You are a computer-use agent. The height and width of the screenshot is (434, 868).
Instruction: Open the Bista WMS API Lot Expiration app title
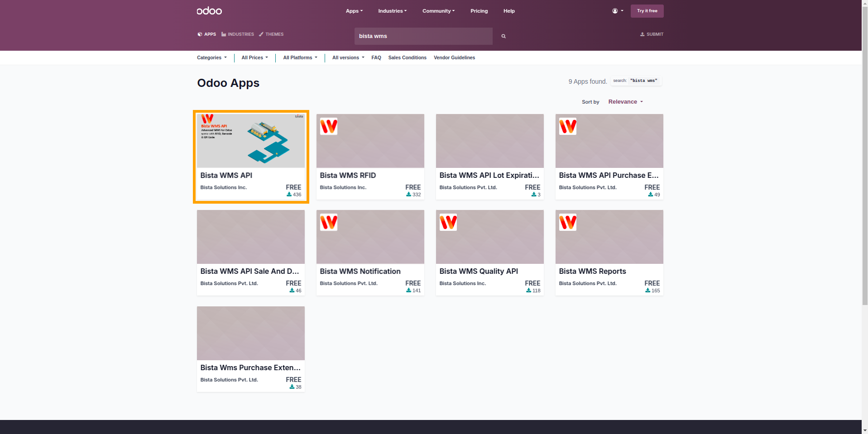(489, 175)
